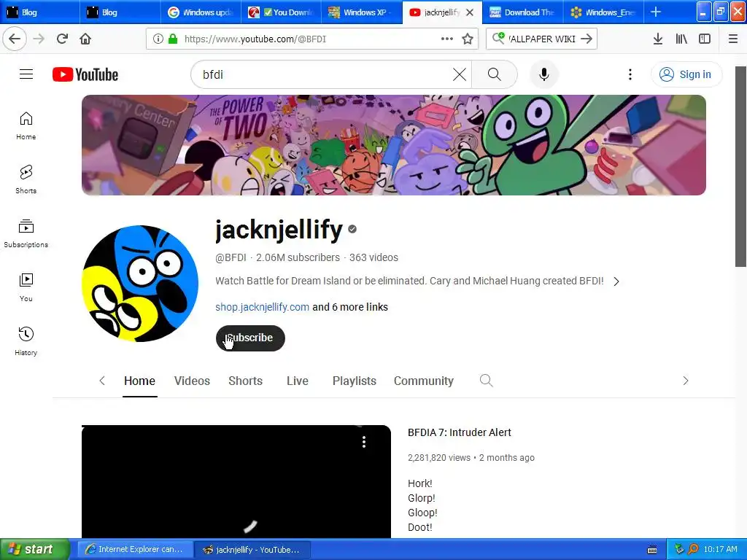The height and width of the screenshot is (560, 747).
Task: Click the Sign in button
Action: click(x=686, y=74)
